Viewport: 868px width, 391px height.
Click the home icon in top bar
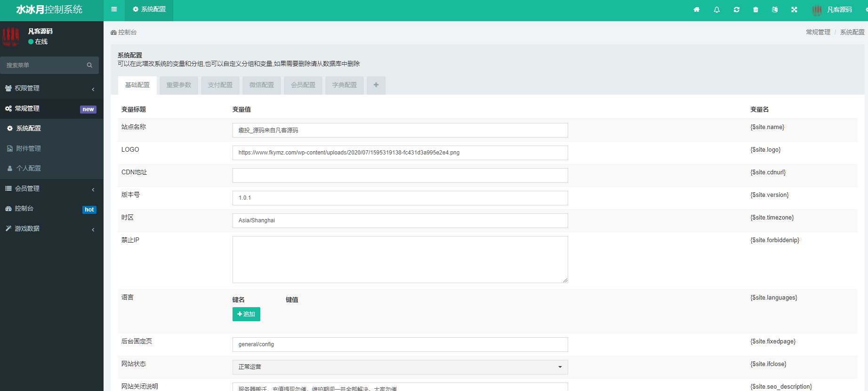[x=697, y=9]
